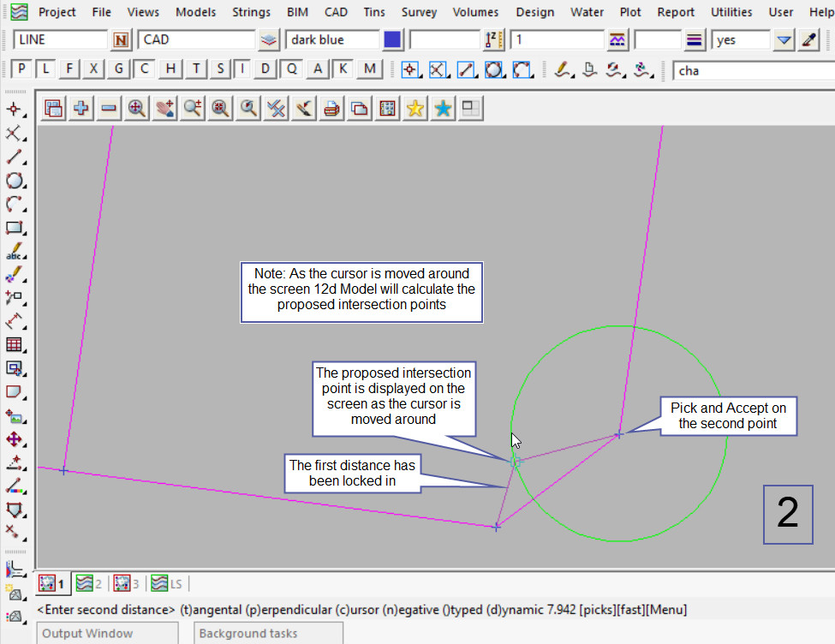Click the print view icon
Image resolution: width=835 pixels, height=644 pixels.
point(331,108)
